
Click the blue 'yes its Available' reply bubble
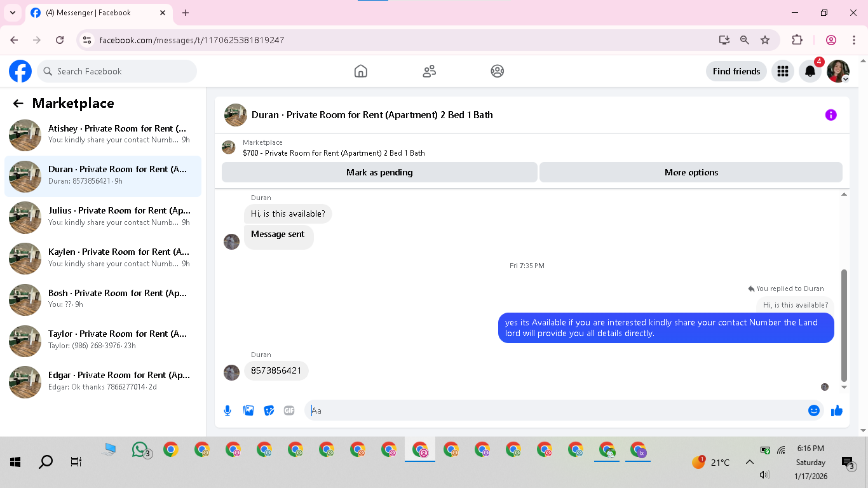click(x=666, y=328)
